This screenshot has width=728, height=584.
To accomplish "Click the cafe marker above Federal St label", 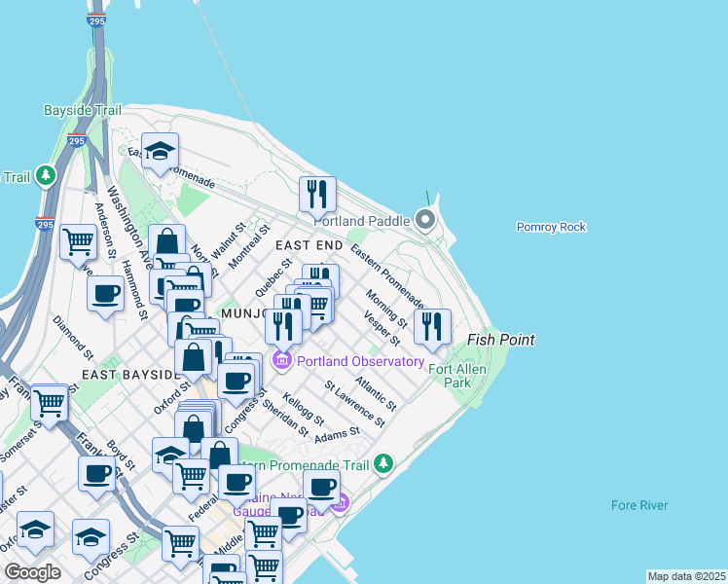I will coord(237,484).
